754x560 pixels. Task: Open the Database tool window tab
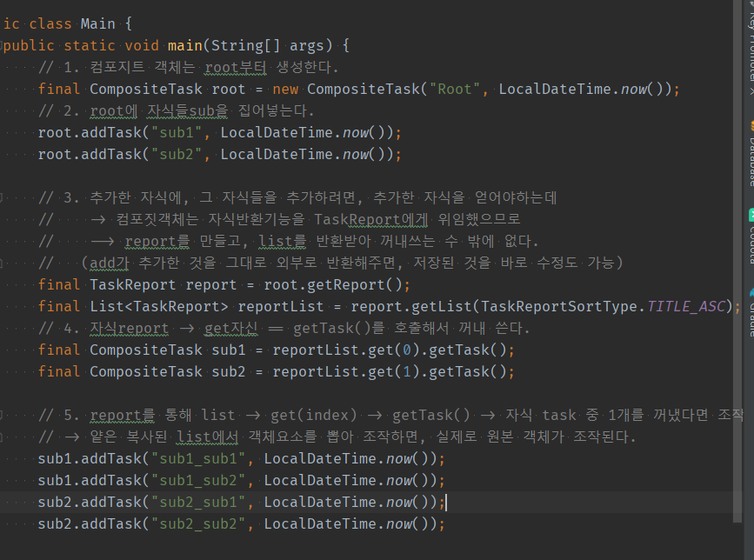(x=751, y=155)
